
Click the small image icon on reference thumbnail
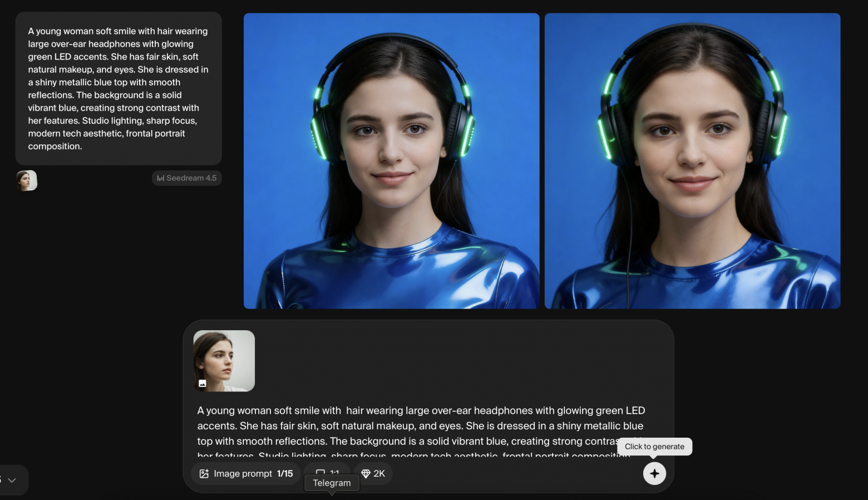(x=203, y=383)
